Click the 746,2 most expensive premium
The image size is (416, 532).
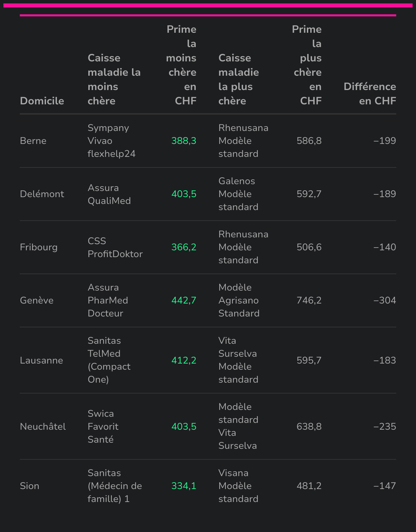click(309, 300)
